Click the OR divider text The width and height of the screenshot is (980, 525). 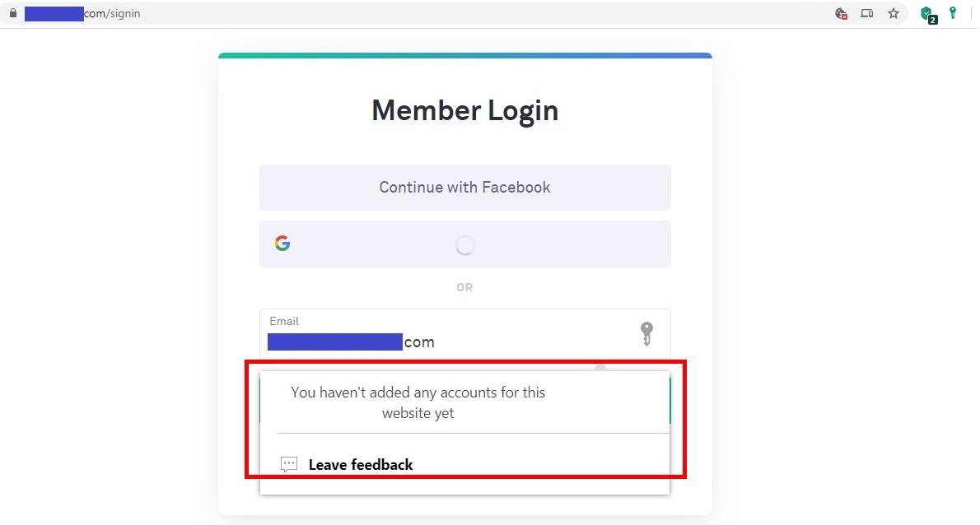click(x=464, y=287)
